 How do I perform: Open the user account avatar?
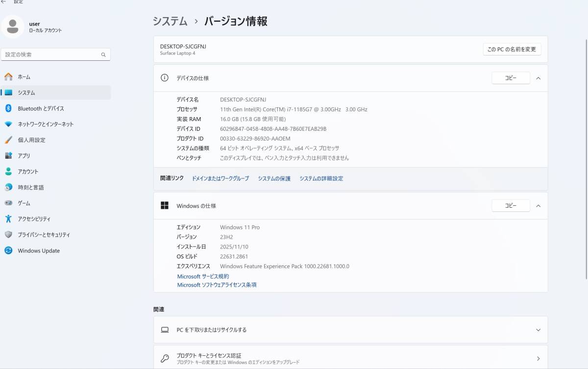point(12,26)
